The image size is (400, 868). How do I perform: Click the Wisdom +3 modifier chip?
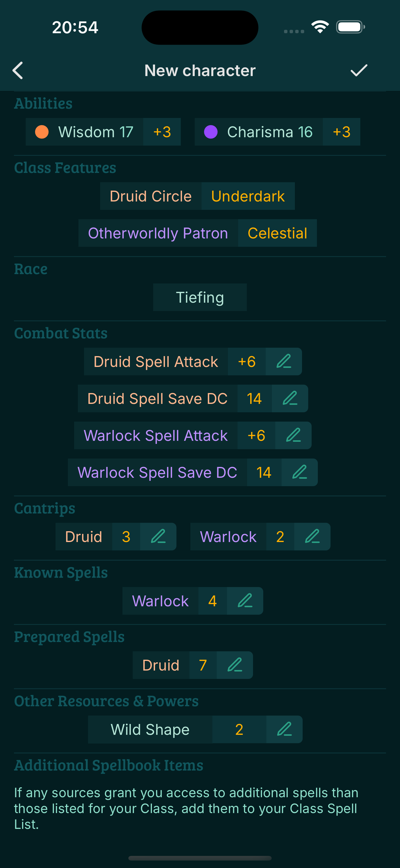coord(162,132)
